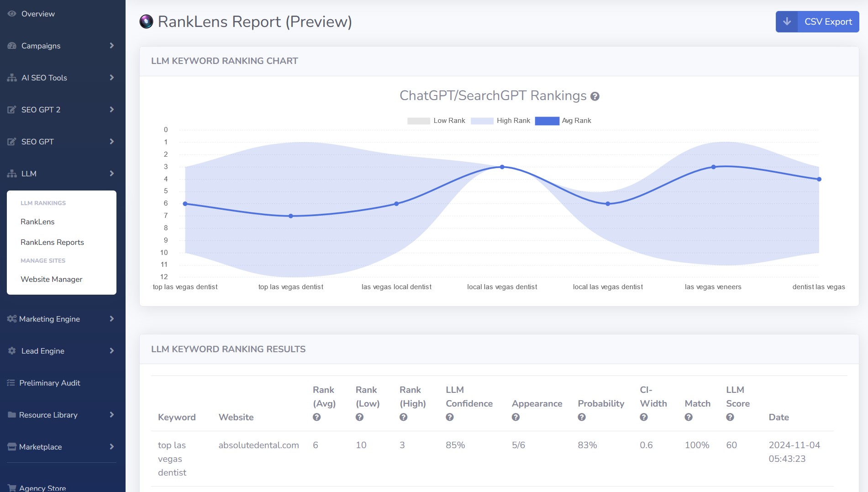Open Website Manager in the submenu

pyautogui.click(x=52, y=279)
